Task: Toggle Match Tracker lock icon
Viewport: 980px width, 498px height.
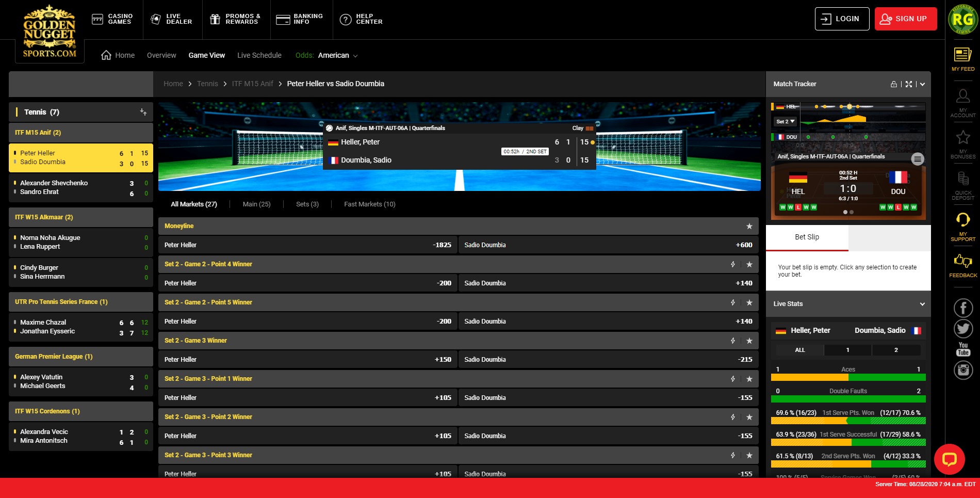Action: click(x=894, y=84)
